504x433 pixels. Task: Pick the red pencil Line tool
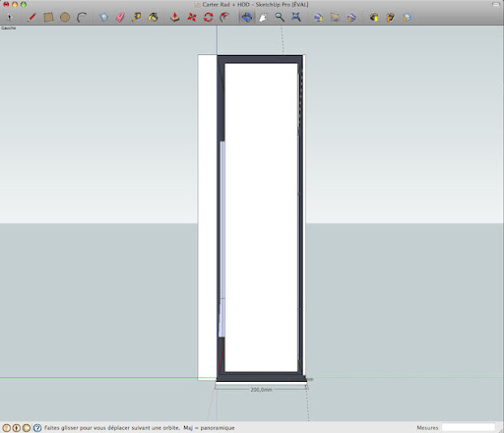31,17
